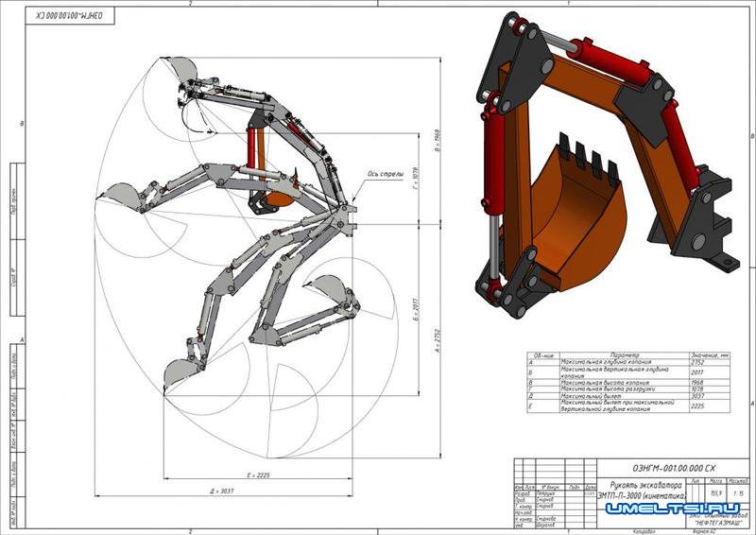Click the 'Ось стрелы' annotation label

coord(385,174)
